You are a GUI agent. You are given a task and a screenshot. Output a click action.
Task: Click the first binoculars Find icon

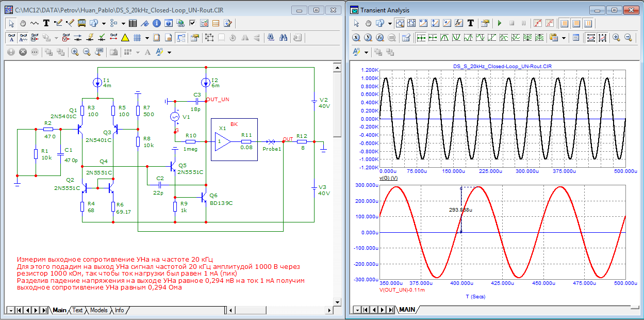pos(271,38)
